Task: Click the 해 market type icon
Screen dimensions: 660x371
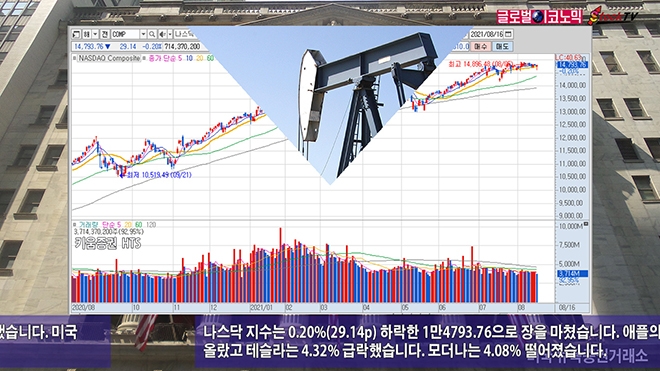Action: click(87, 34)
